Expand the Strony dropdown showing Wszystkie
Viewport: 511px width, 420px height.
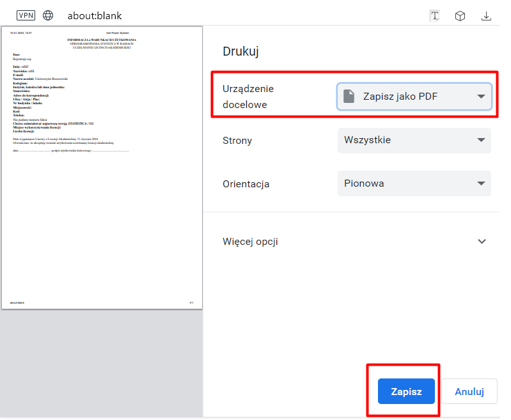pos(414,140)
